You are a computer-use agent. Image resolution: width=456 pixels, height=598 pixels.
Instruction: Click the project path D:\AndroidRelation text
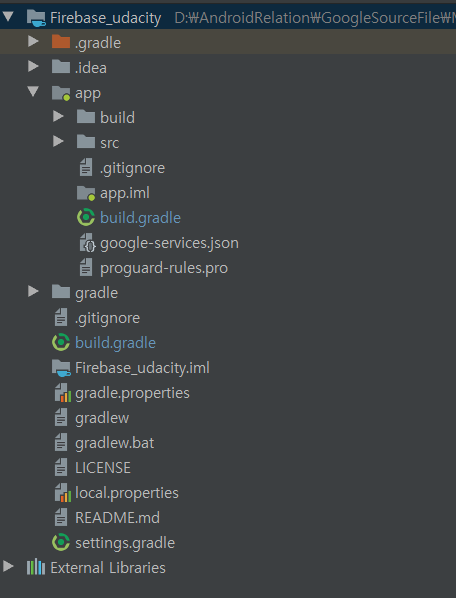pyautogui.click(x=315, y=18)
